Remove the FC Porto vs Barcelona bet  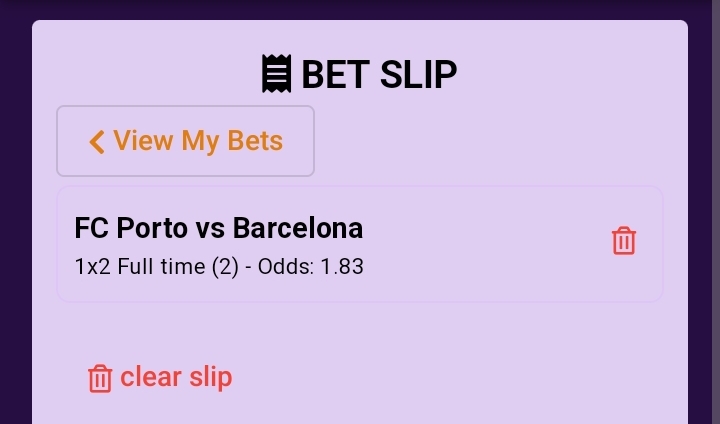click(624, 241)
